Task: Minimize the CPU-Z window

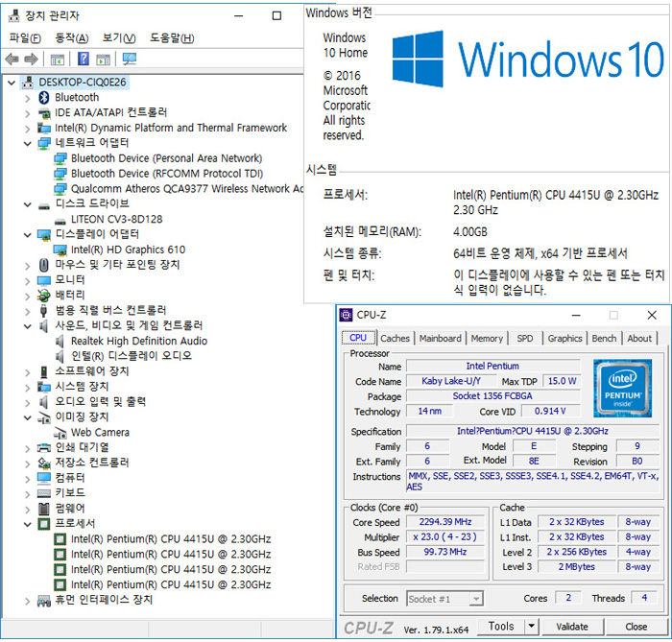Action: pos(576,316)
